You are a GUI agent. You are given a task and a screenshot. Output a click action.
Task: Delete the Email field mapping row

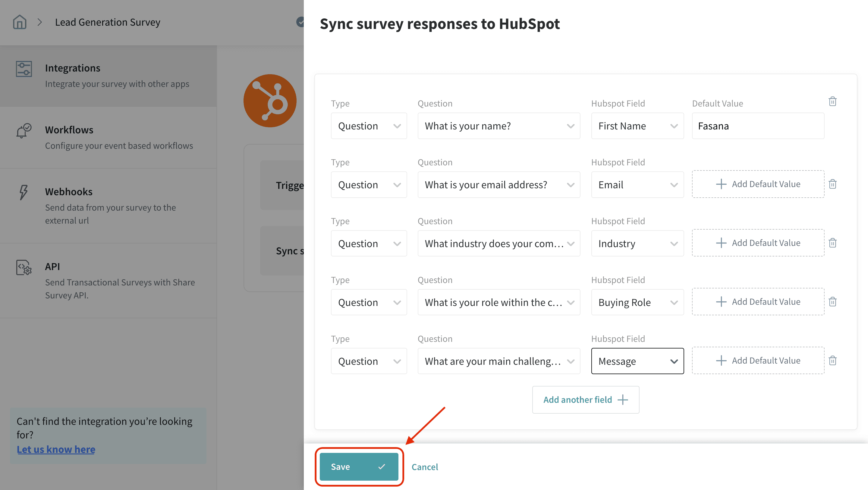832,184
